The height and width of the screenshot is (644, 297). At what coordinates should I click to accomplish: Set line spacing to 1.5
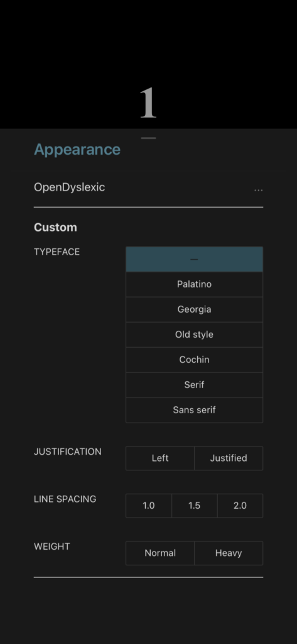(194, 506)
